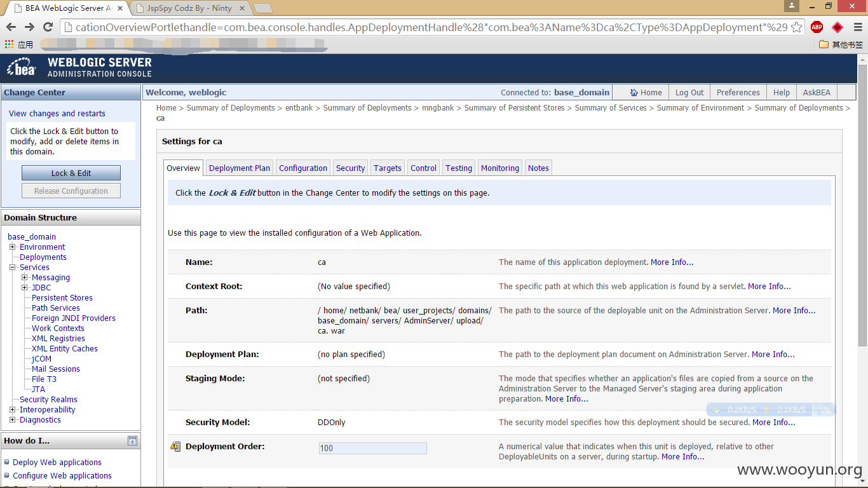Viewport: 868px width, 488px height.
Task: Open a new browser tab
Action: 263,8
